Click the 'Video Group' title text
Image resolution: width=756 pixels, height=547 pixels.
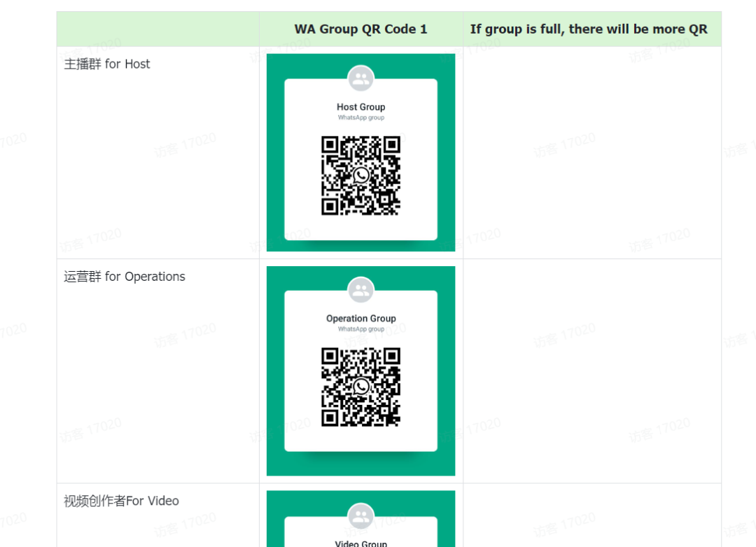tap(360, 543)
